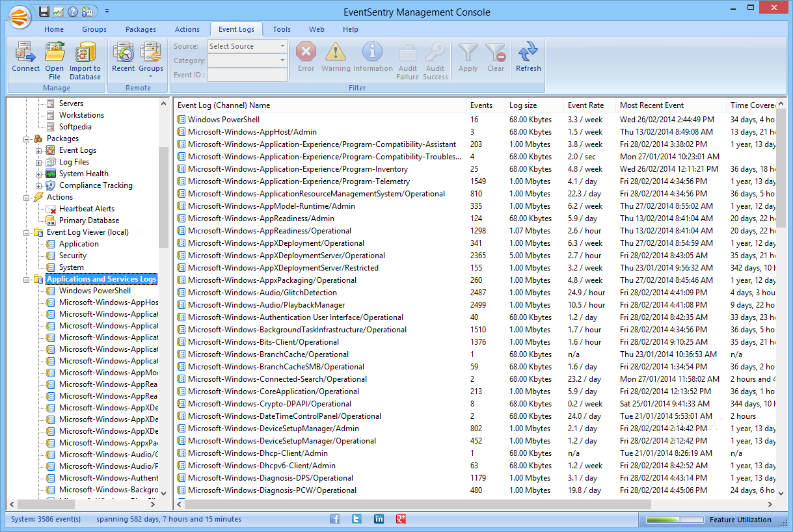Image resolution: width=793 pixels, height=532 pixels.
Task: Sort by the Events column header
Action: coord(486,105)
